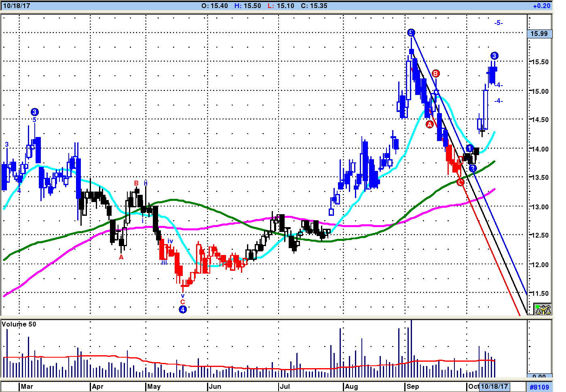Screen dimensions: 566x392
Task: Click blue circled 3 at October high
Action: [x=494, y=56]
